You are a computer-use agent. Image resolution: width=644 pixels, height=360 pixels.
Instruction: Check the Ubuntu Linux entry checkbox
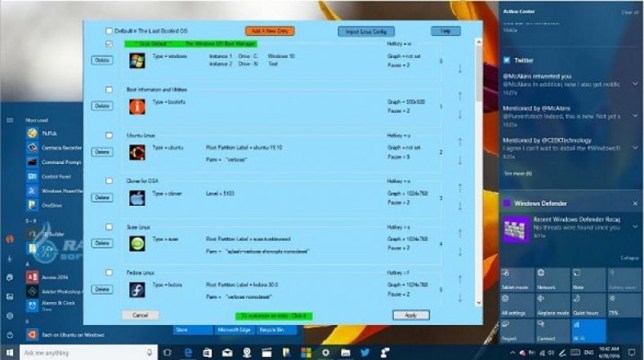(x=109, y=136)
